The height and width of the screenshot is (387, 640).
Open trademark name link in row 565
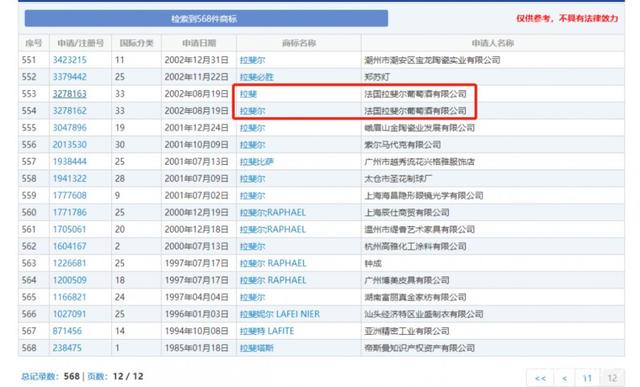pos(252,297)
